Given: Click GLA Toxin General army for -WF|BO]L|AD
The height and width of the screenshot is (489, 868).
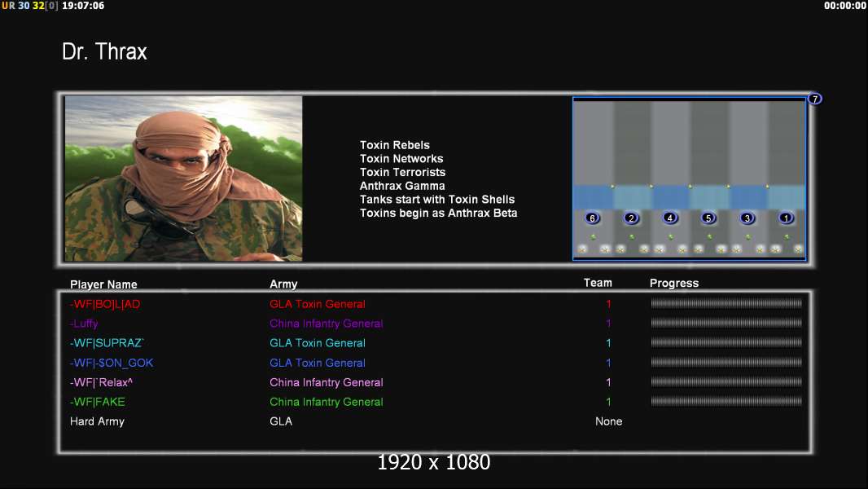Looking at the screenshot, I should pyautogui.click(x=318, y=304).
